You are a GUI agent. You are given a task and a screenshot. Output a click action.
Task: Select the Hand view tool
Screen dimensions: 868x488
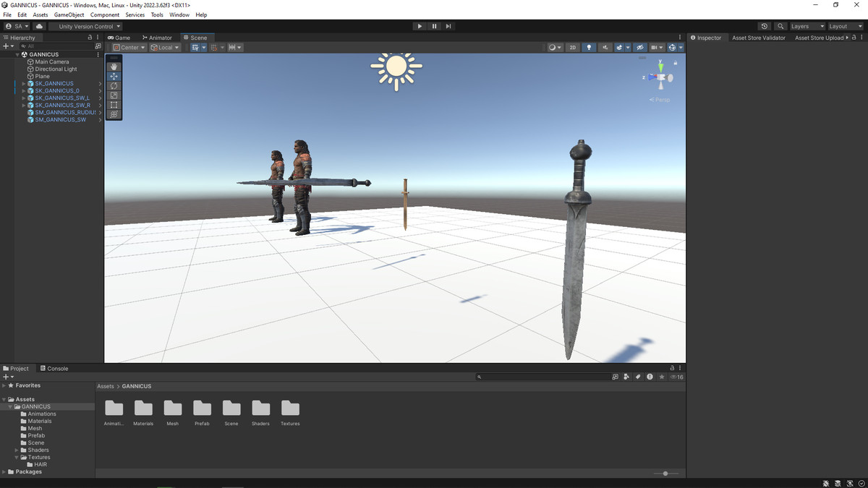(x=114, y=67)
